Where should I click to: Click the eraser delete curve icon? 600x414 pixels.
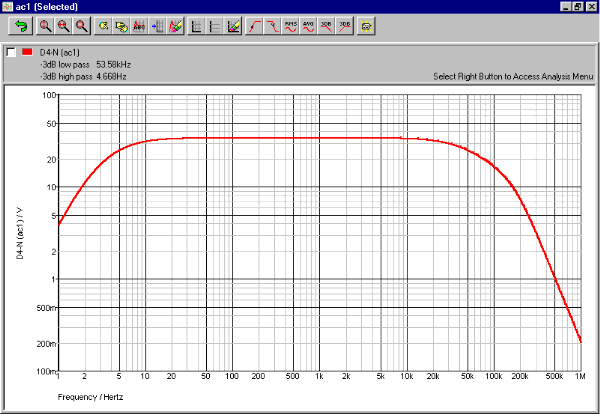175,24
